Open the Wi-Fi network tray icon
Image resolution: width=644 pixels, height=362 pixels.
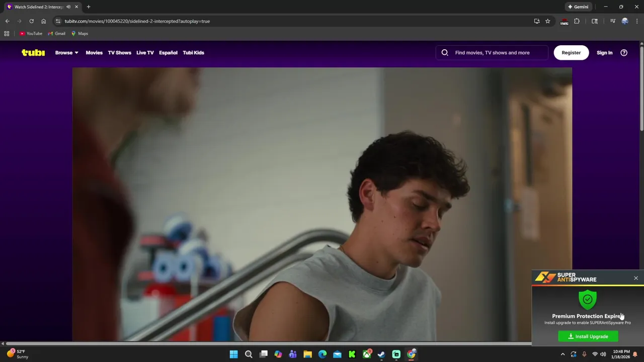click(x=595, y=354)
